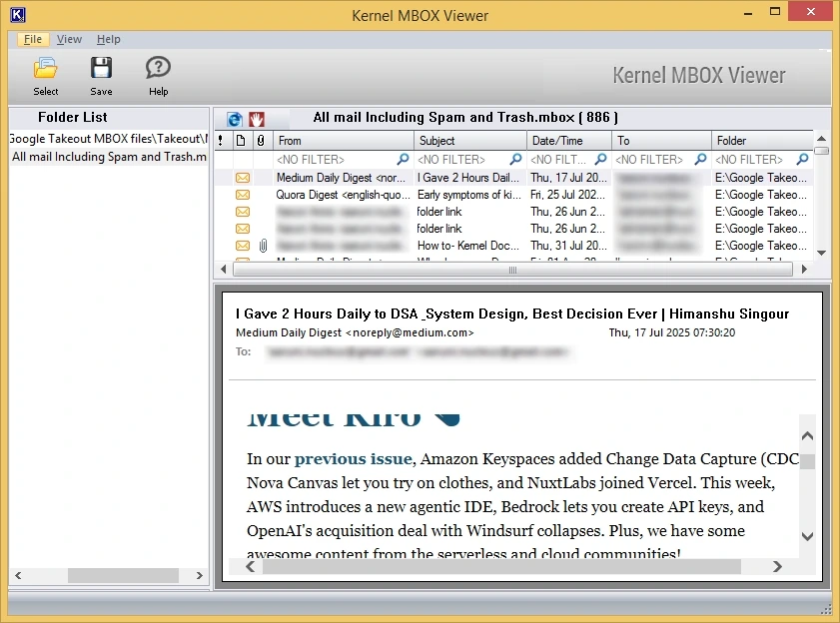Sort by the From column header
The image size is (840, 623).
344,141
